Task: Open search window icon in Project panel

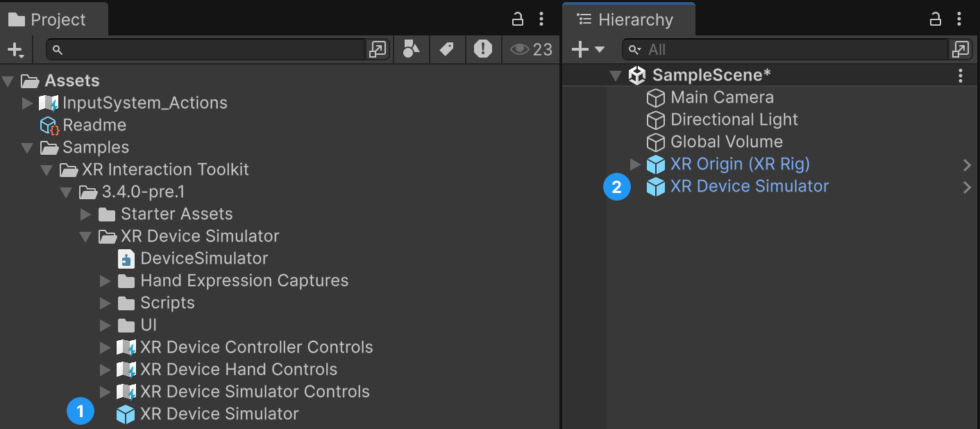Action: pos(378,49)
